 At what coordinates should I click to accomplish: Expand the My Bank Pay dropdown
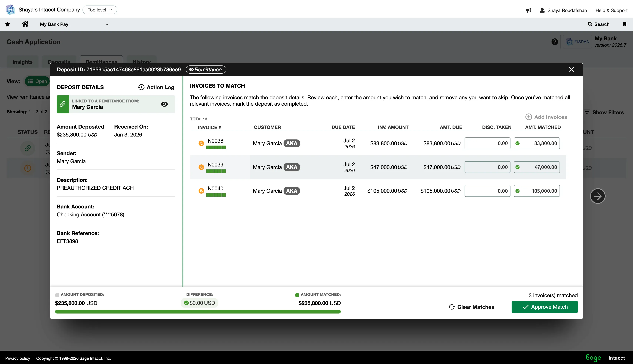(74, 24)
